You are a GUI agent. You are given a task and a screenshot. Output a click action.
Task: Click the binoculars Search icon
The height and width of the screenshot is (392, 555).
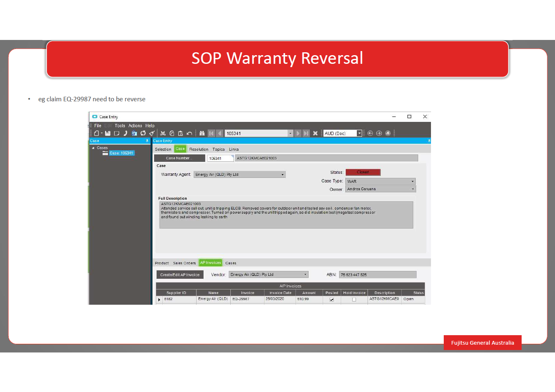coord(202,133)
